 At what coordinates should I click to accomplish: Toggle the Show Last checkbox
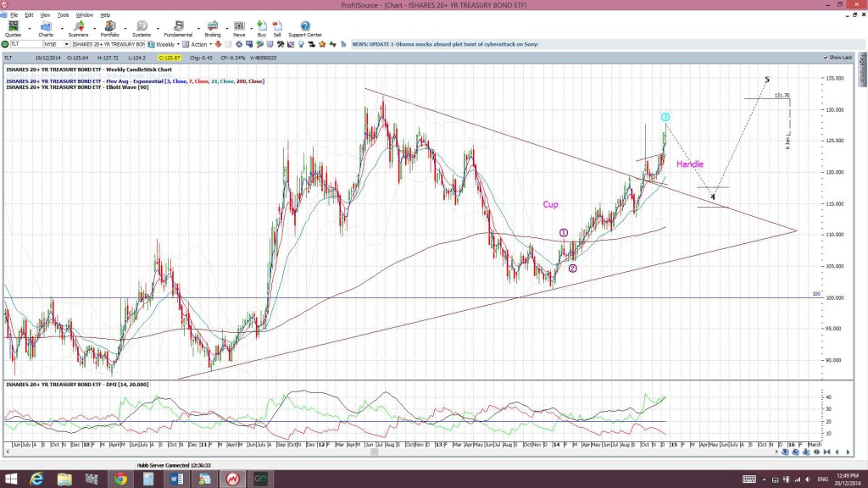click(x=826, y=58)
